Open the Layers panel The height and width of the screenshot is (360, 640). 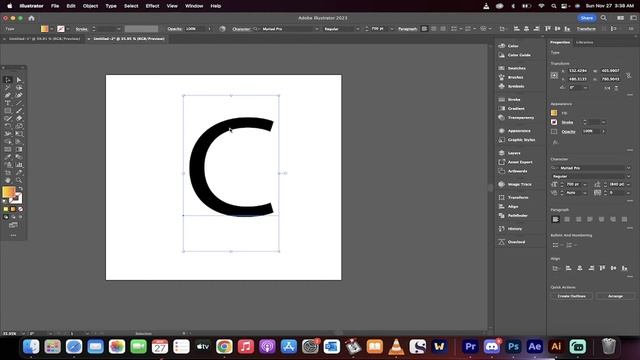(514, 153)
